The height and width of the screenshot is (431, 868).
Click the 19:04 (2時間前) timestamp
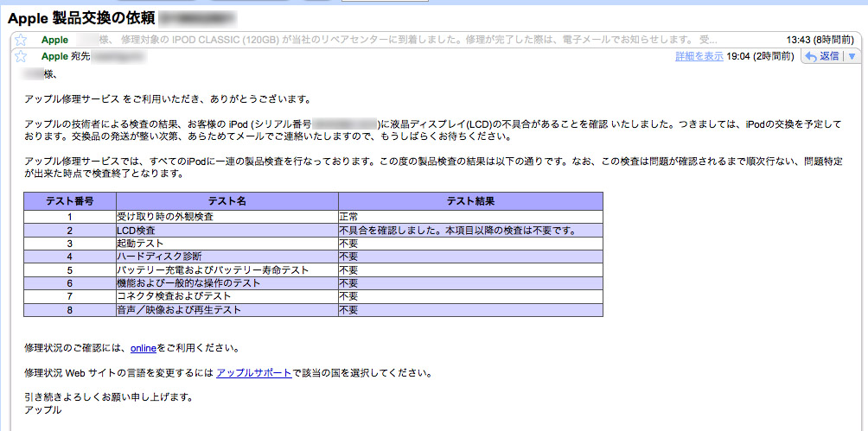coord(761,56)
